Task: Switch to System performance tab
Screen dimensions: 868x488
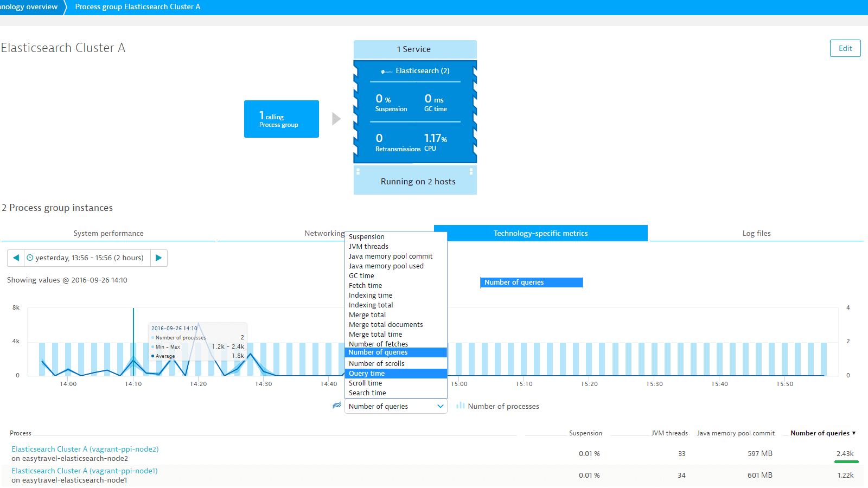Action: click(x=108, y=233)
